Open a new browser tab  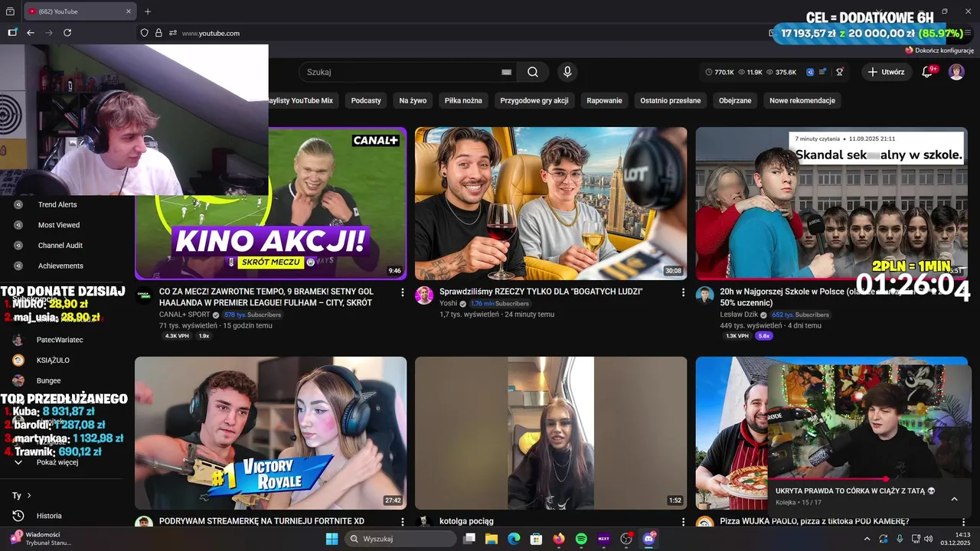click(x=148, y=11)
